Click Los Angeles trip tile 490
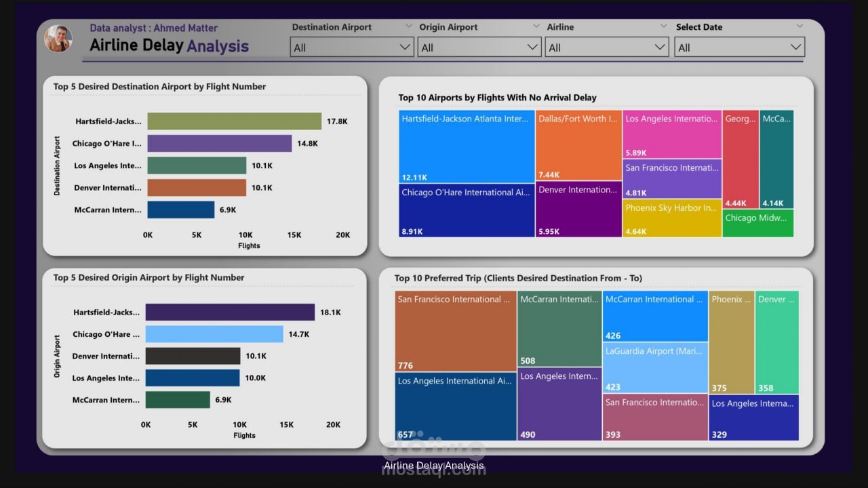868x488 pixels. coord(559,404)
